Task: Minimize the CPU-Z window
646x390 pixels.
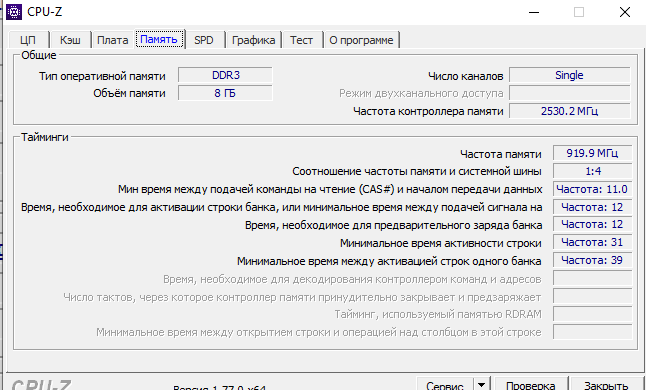Action: pos(534,12)
